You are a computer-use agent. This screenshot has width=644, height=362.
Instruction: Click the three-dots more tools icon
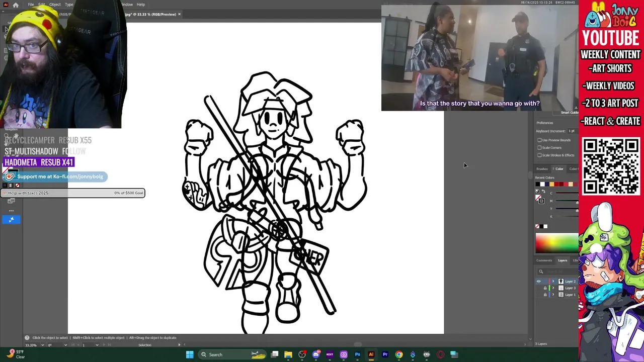click(x=11, y=211)
